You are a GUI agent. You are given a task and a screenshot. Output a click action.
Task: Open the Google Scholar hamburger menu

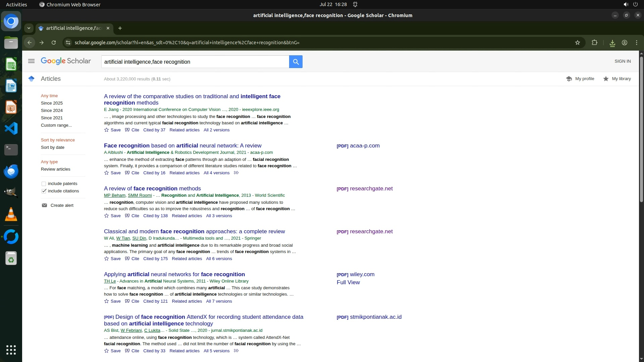click(x=31, y=61)
